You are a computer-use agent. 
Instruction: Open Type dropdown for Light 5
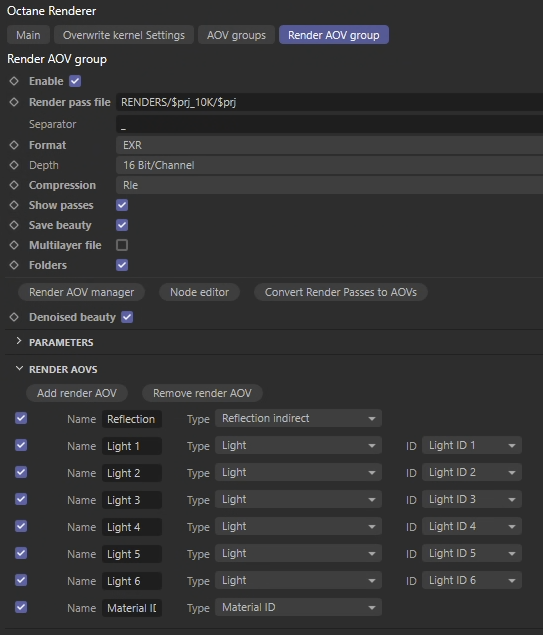coord(298,554)
